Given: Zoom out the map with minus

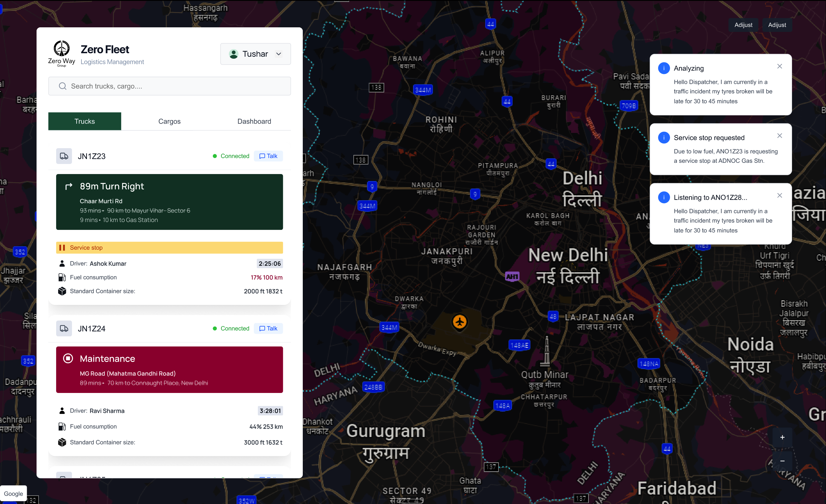Looking at the screenshot, I should [x=782, y=461].
